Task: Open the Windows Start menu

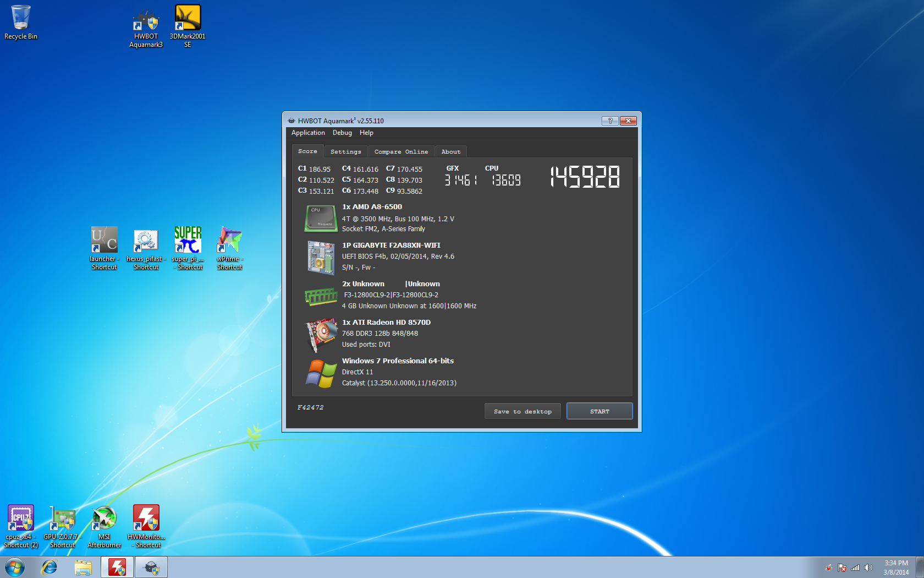Action: click(x=15, y=567)
